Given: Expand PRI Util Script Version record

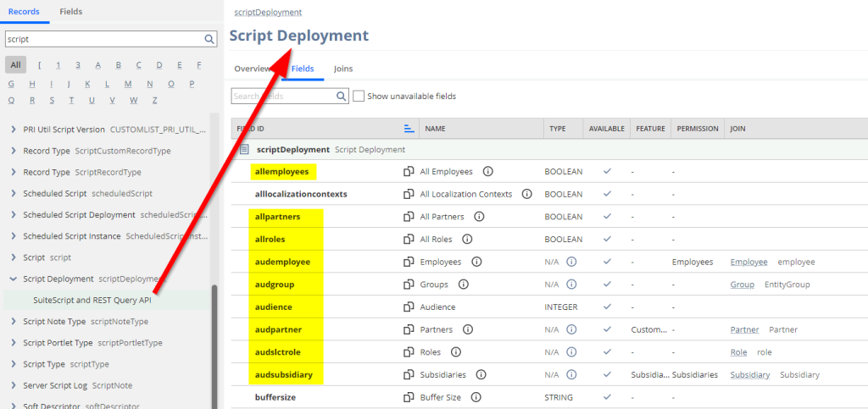Looking at the screenshot, I should [x=14, y=130].
